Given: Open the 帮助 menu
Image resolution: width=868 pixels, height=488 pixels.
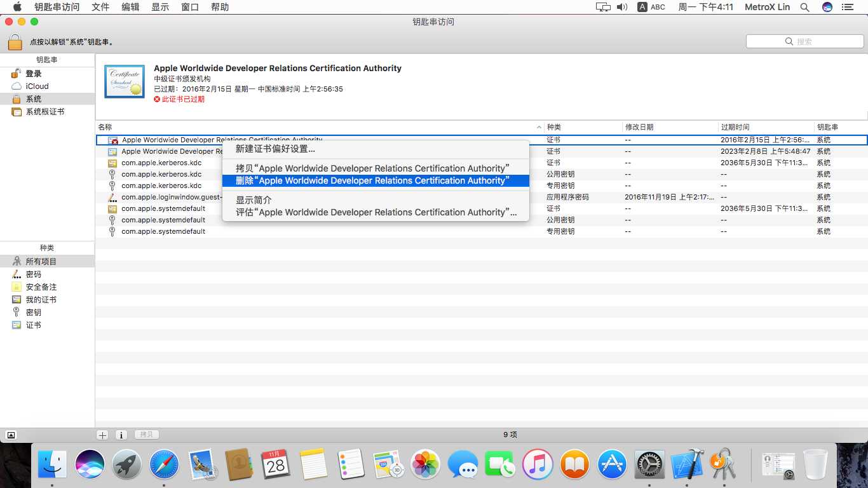Looking at the screenshot, I should coord(220,7).
